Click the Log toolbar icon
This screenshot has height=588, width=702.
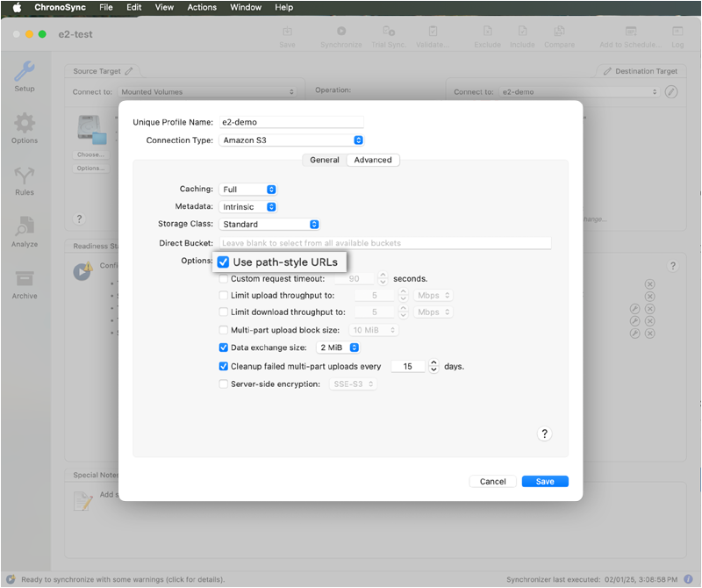pos(677,31)
